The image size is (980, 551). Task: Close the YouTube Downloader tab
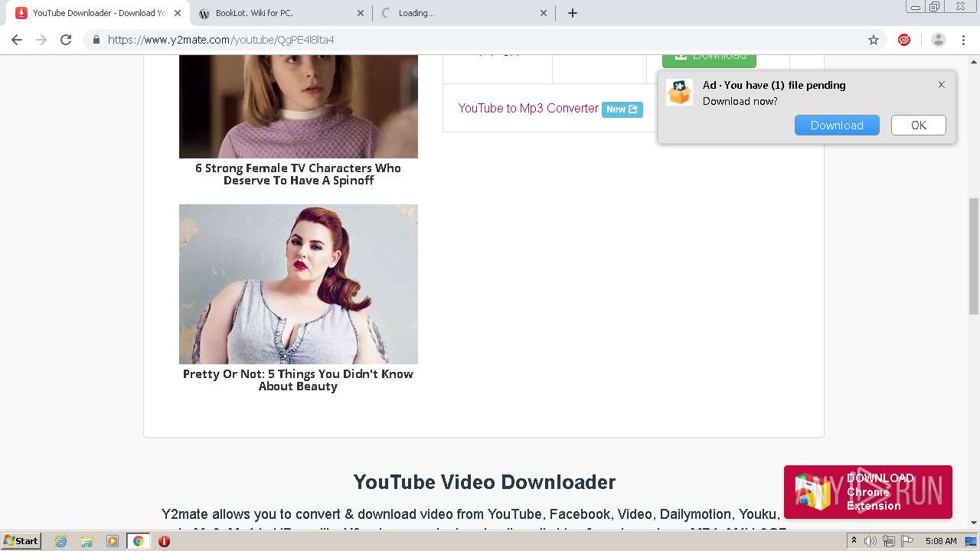click(x=178, y=13)
